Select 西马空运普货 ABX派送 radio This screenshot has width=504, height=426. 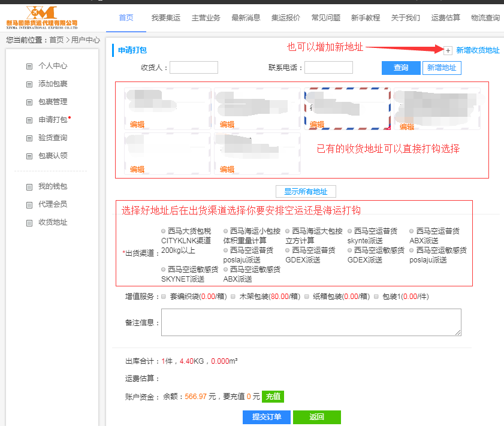412,231
